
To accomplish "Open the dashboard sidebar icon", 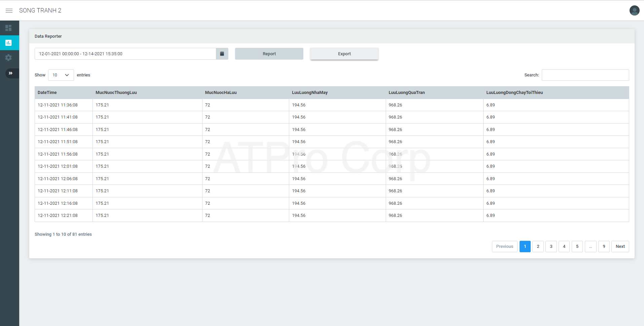I will point(9,28).
